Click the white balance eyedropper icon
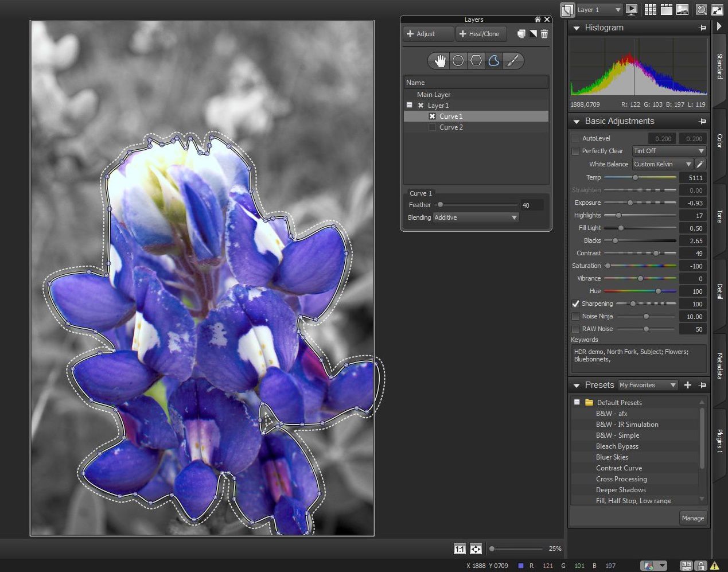Screen dimensions: 728x572 (x=700, y=164)
